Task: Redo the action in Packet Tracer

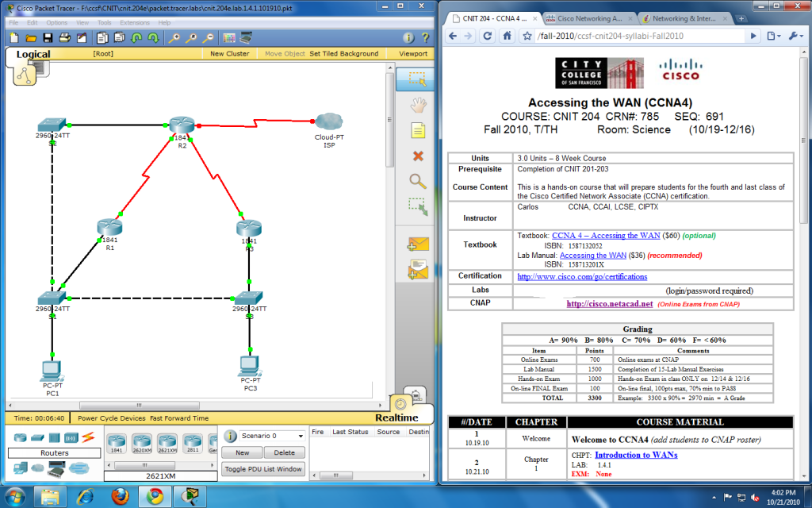Action: (153, 37)
